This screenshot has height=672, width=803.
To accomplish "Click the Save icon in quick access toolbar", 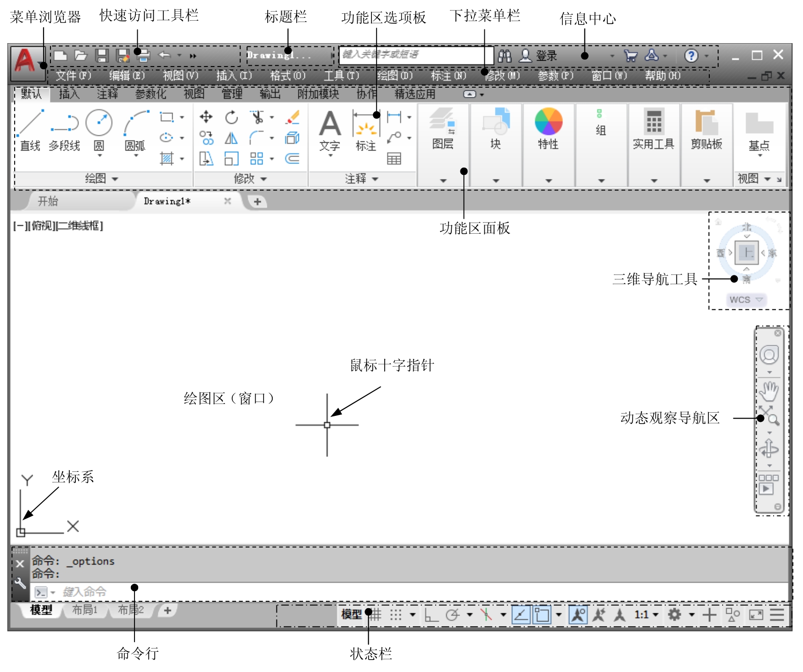I will (x=101, y=56).
